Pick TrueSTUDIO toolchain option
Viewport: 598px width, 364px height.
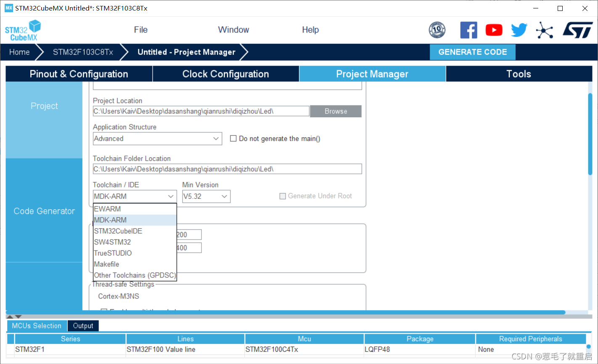coord(135,253)
